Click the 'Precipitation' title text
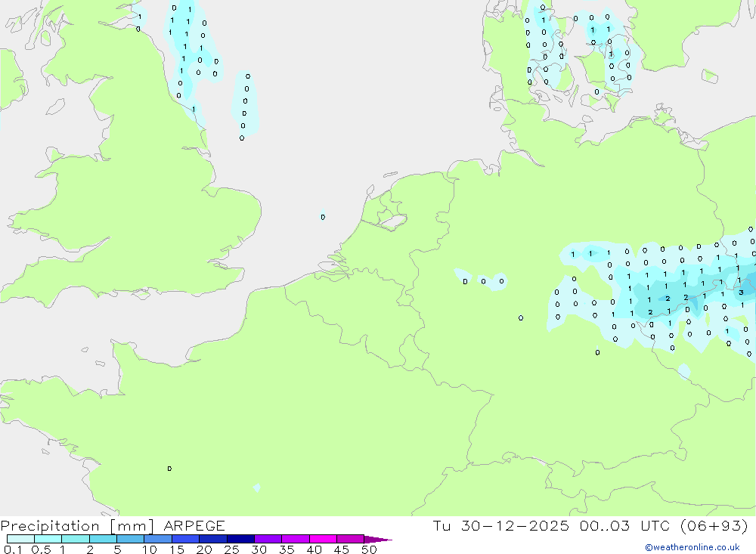The width and height of the screenshot is (756, 554). coord(50,525)
